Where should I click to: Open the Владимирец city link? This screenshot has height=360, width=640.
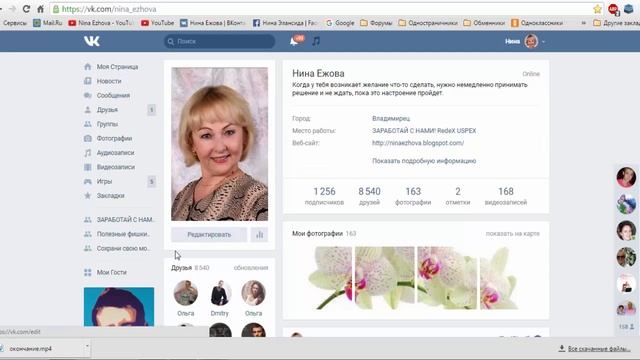(391, 118)
